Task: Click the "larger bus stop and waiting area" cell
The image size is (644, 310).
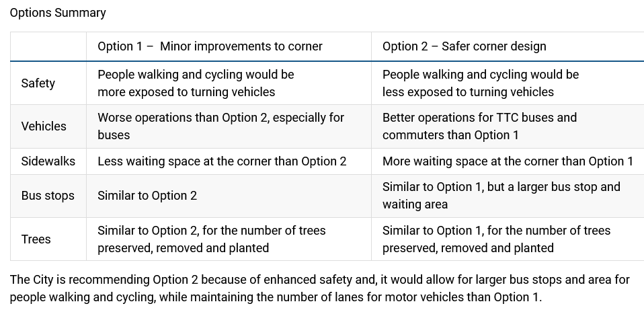Action: pos(501,196)
